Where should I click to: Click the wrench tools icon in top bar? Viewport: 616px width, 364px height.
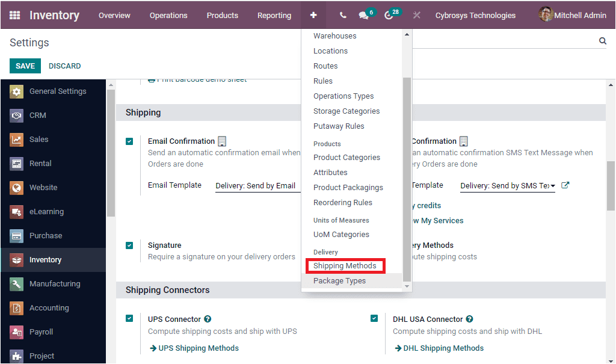(416, 14)
